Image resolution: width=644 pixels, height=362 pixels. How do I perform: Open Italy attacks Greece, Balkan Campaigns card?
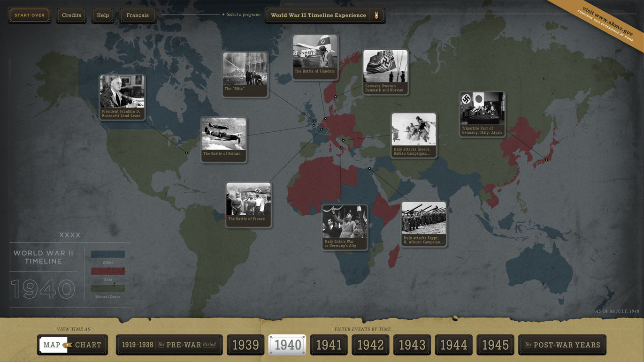(x=414, y=135)
